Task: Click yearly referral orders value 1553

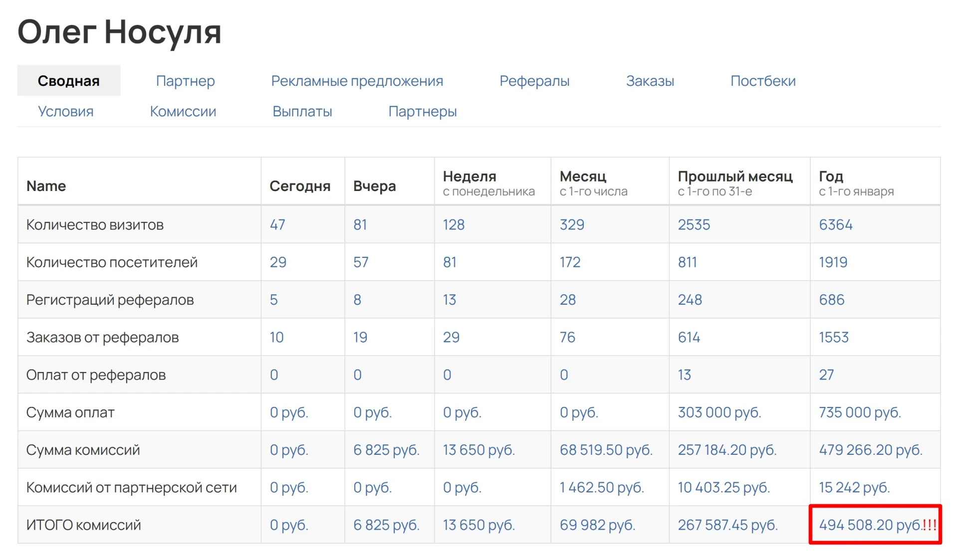Action: pyautogui.click(x=834, y=337)
